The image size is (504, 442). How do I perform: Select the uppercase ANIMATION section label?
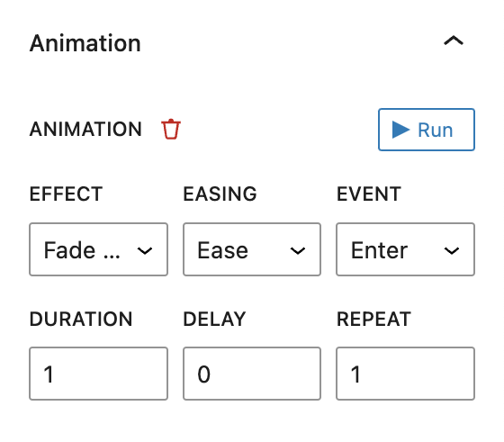85,130
